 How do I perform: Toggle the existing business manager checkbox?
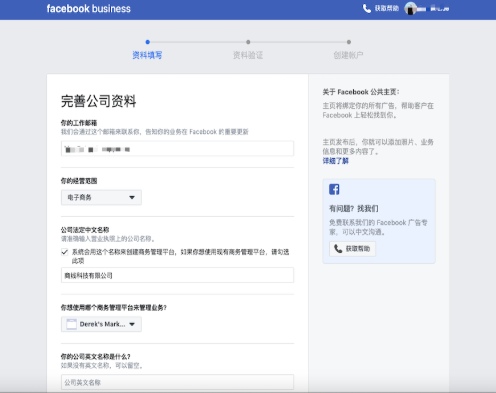click(x=65, y=252)
